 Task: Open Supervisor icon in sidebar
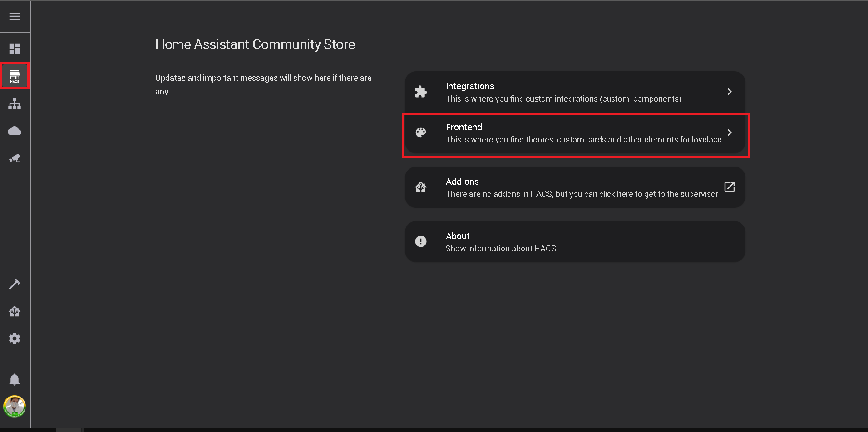tap(15, 311)
